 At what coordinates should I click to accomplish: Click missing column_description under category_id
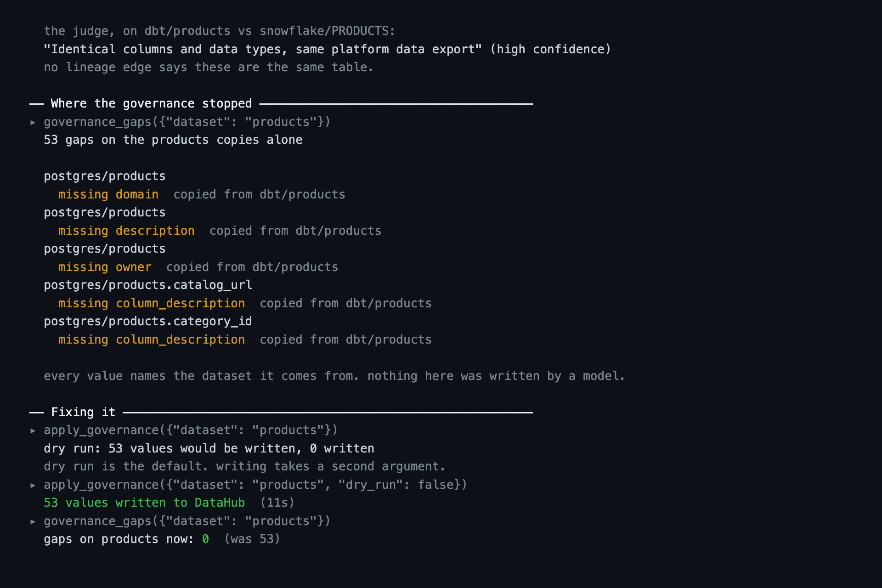click(x=152, y=339)
